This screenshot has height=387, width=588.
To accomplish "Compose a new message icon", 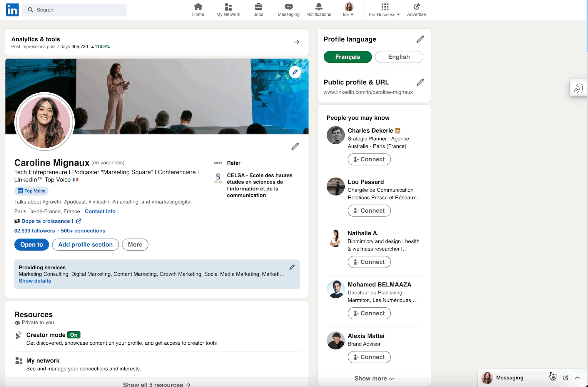I will point(566,378).
